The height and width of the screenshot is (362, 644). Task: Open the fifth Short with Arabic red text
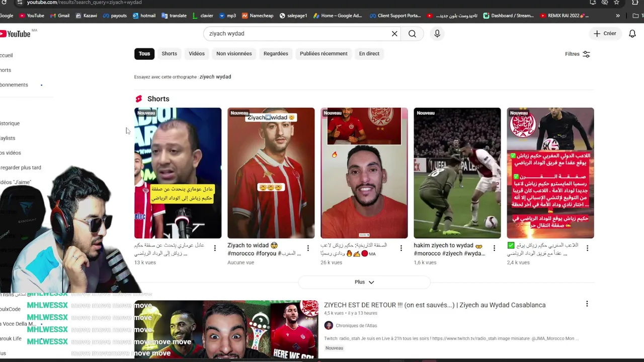click(x=550, y=173)
